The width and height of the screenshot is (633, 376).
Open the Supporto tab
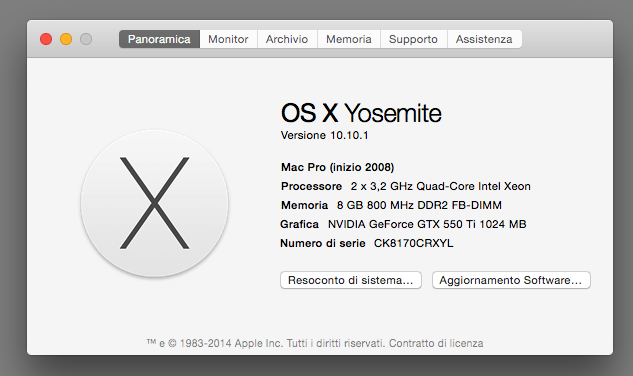click(413, 39)
